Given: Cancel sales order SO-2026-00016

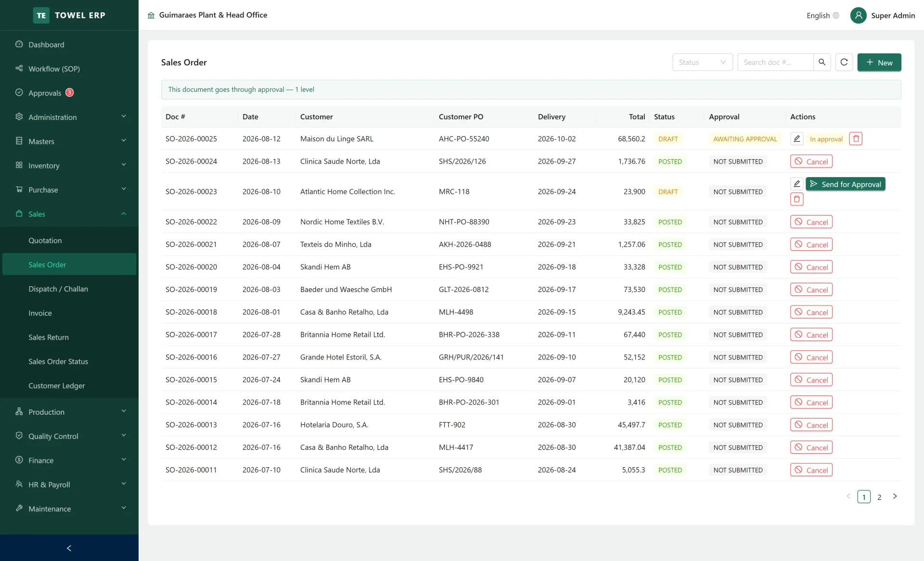Looking at the screenshot, I should coord(811,357).
